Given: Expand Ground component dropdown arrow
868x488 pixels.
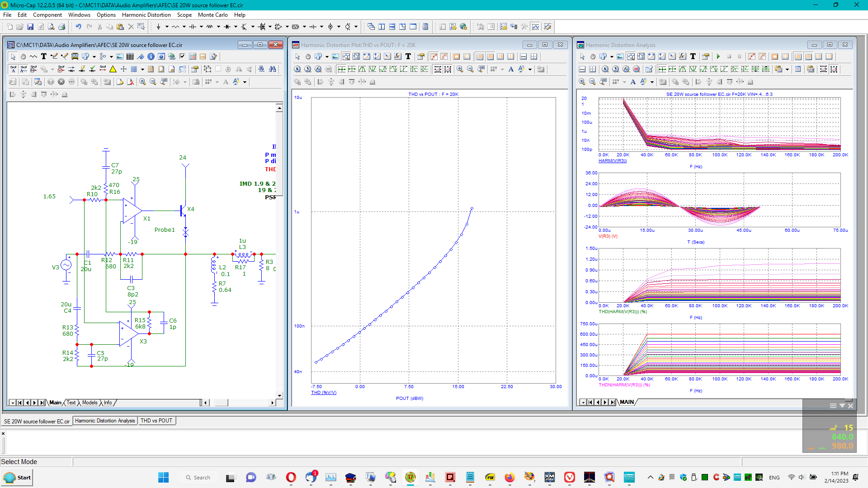Looking at the screenshot, I should pos(167,27).
